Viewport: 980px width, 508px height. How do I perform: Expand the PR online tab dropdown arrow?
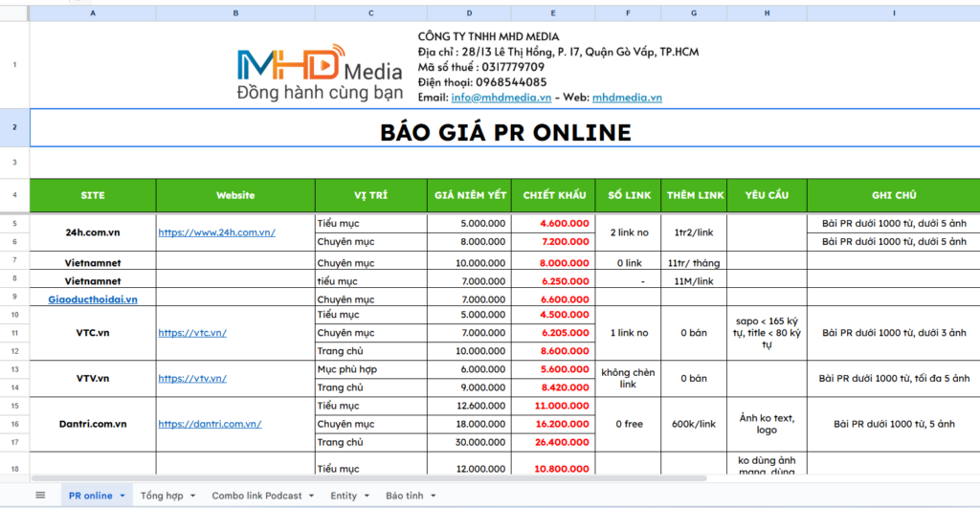(x=122, y=496)
